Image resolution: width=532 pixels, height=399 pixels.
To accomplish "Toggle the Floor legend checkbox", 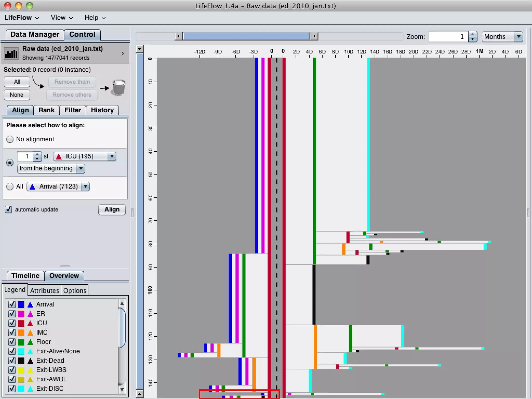I will point(12,342).
